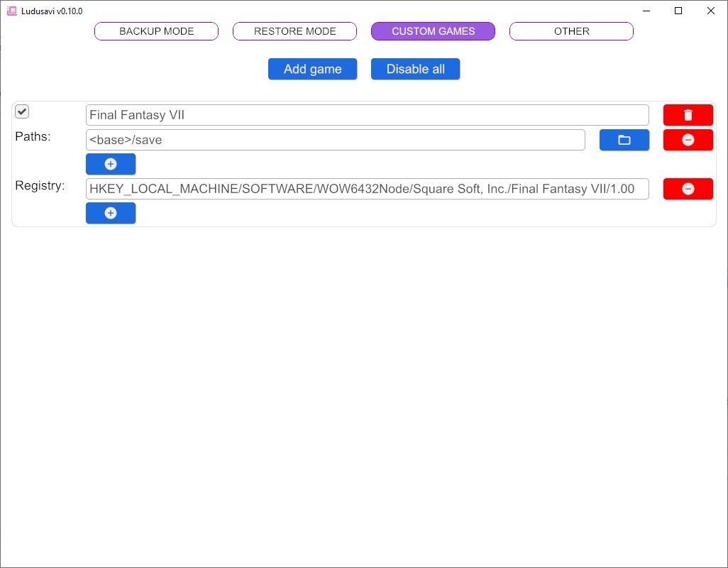Minimize the Ludusavi window
Image resolution: width=728 pixels, height=568 pixels.
point(646,11)
